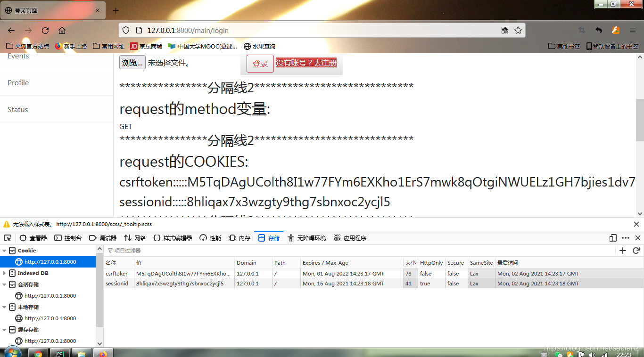Screen dimensions: 644x357
Task: Open the 火狐官方站点 bookmark folder
Action: (27, 46)
